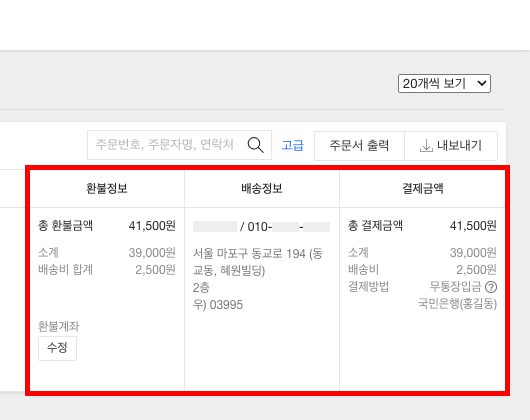The image size is (530, 420).
Task: Click the 총 결제금액 41,500원 amount
Action: [x=473, y=225]
